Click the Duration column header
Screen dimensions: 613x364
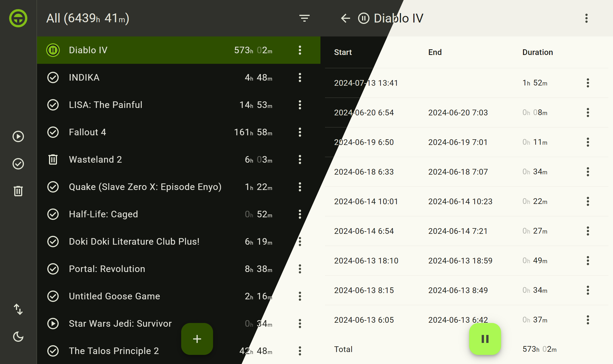tap(538, 52)
